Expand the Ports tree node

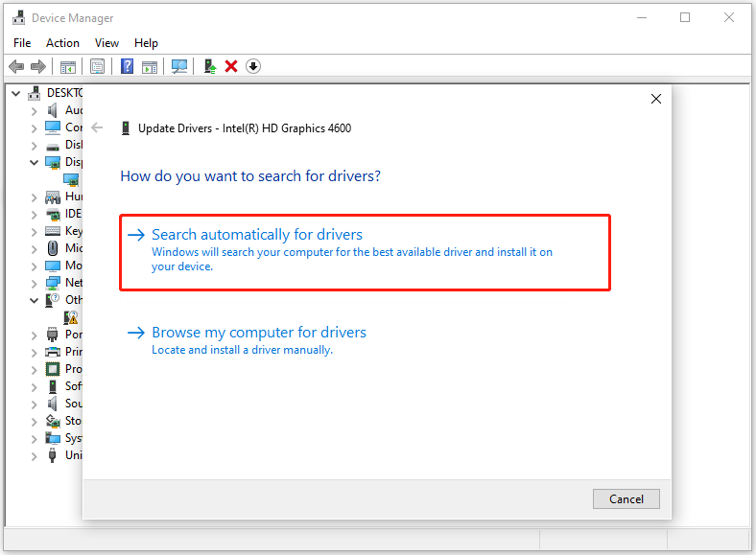click(34, 335)
